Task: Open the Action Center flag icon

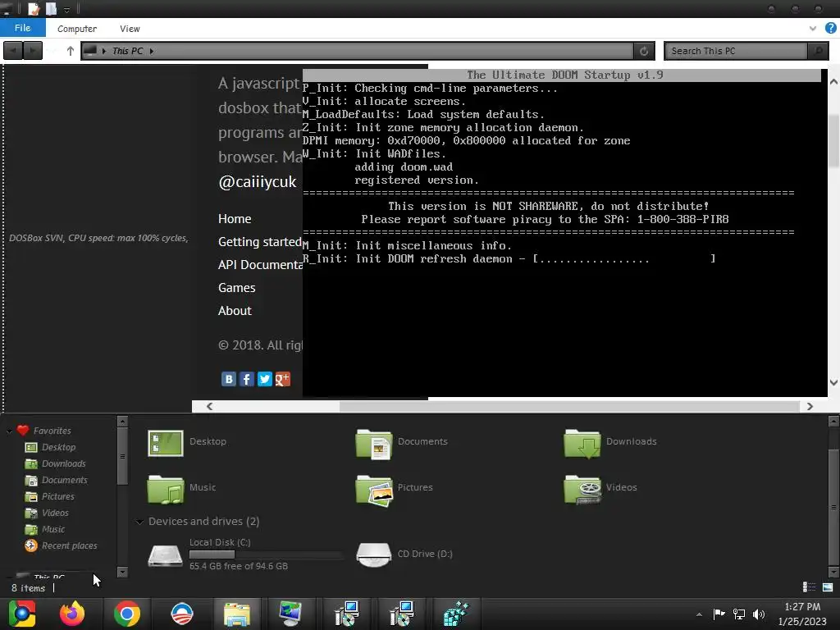Action: pyautogui.click(x=719, y=614)
